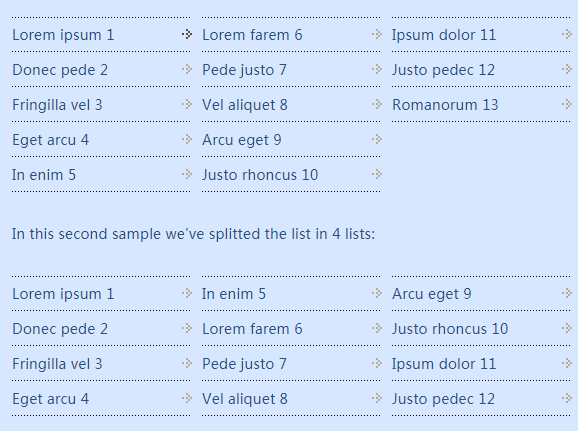Screen dimensions: 578x431
Task: Click arrow icon next to Ipsum dolor 11 in top list
Action: tap(567, 35)
